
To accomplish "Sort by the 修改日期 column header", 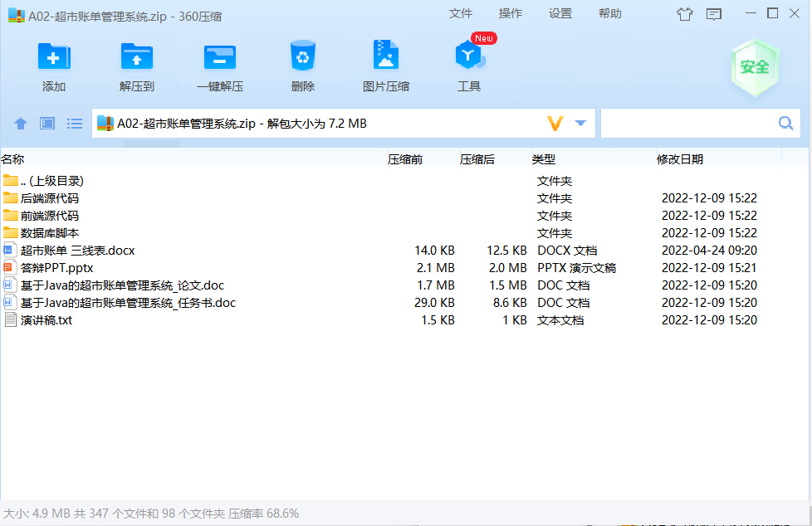I will click(680, 159).
